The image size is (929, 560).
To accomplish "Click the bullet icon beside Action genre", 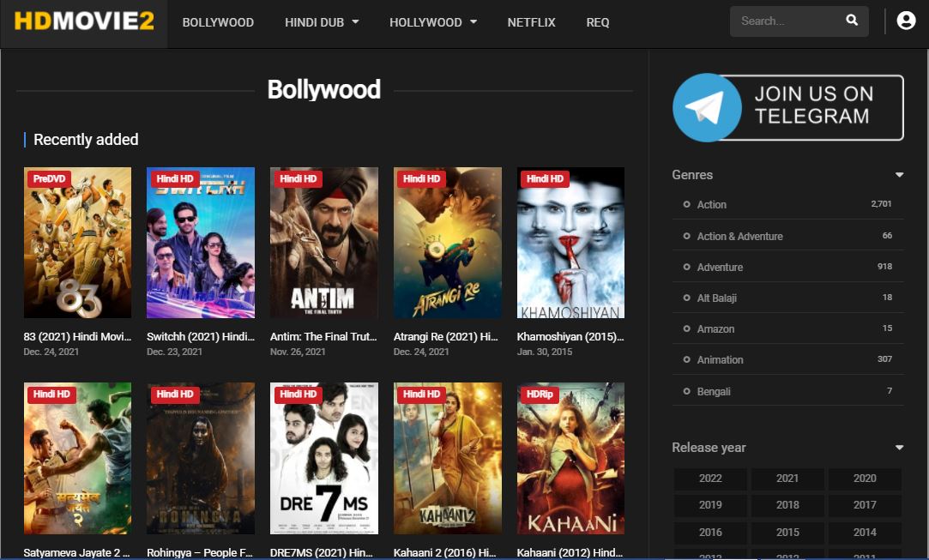I will pyautogui.click(x=686, y=204).
